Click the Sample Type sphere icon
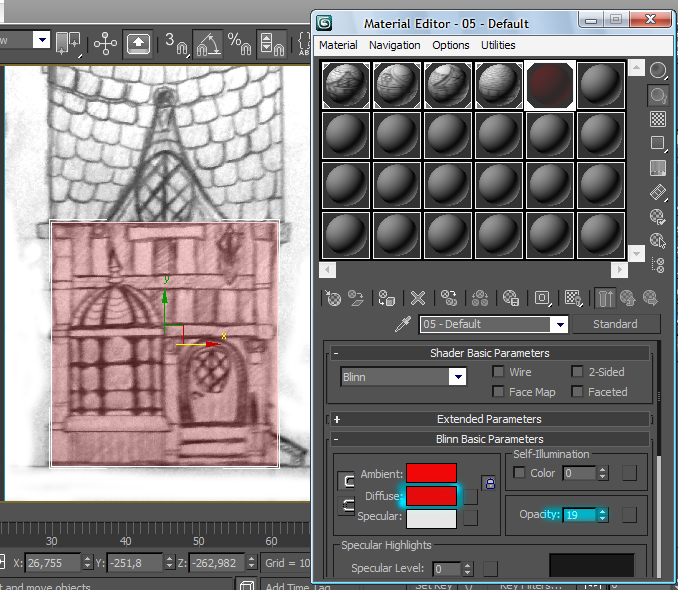 [x=658, y=70]
